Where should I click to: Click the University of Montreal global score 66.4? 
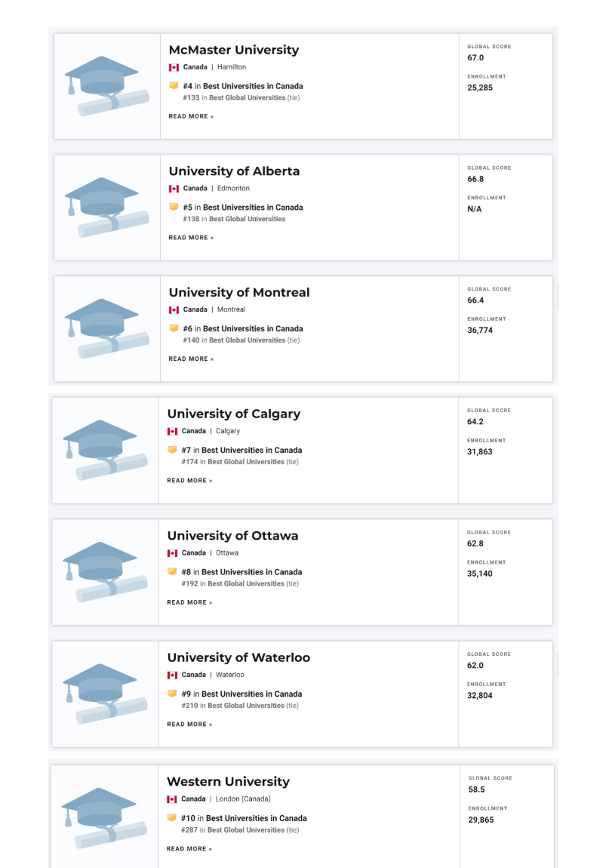pos(475,300)
